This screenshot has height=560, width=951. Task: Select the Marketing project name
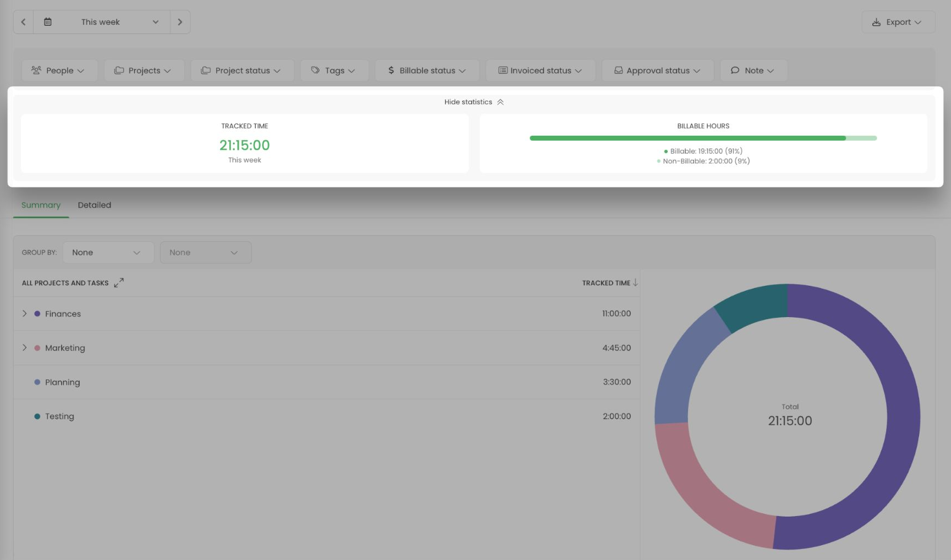click(65, 348)
